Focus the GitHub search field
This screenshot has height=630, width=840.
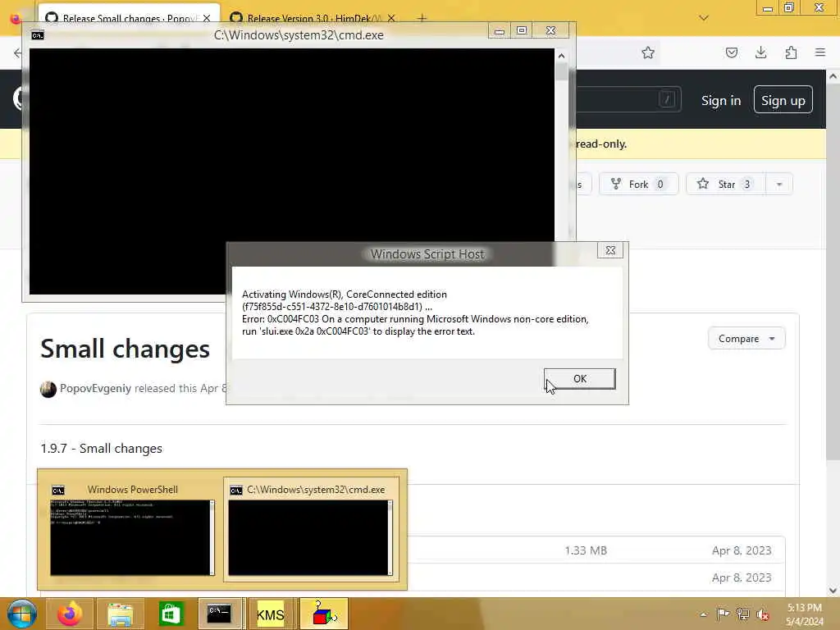[x=628, y=99]
